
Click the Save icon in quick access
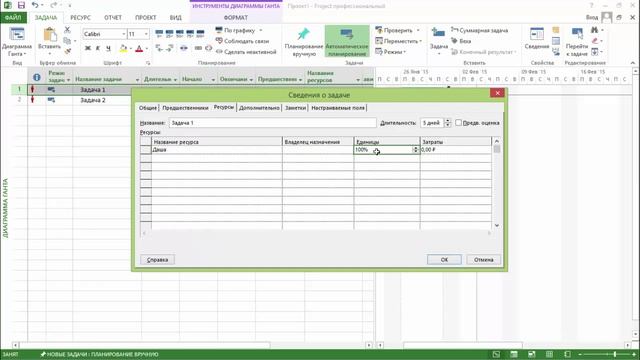[x=21, y=5]
